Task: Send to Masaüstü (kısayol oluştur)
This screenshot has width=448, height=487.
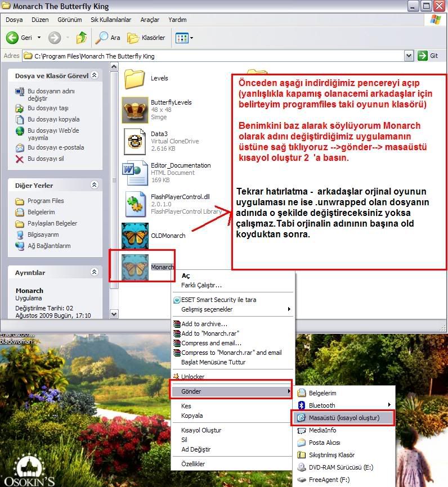Action: (344, 418)
